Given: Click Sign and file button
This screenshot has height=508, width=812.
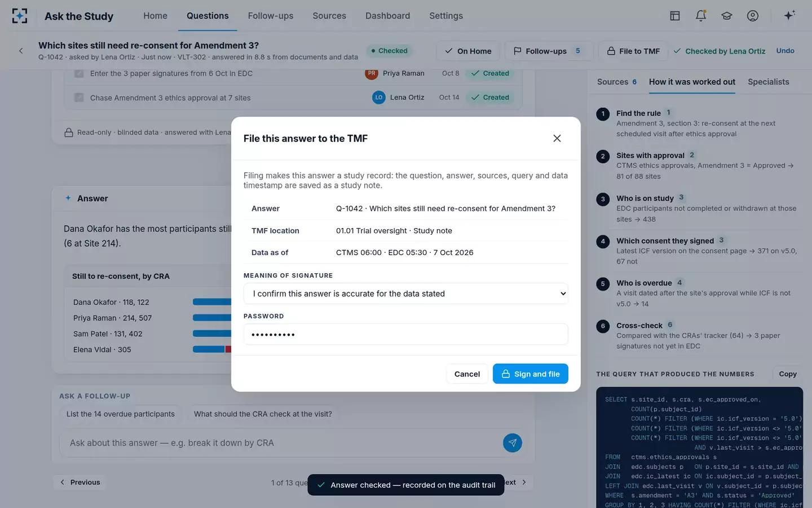Looking at the screenshot, I should coord(531,374).
